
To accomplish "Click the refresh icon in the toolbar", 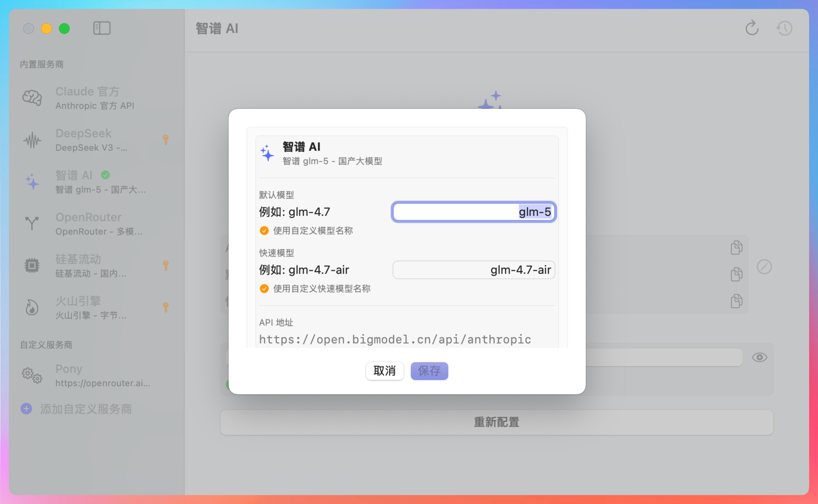I will click(x=752, y=28).
